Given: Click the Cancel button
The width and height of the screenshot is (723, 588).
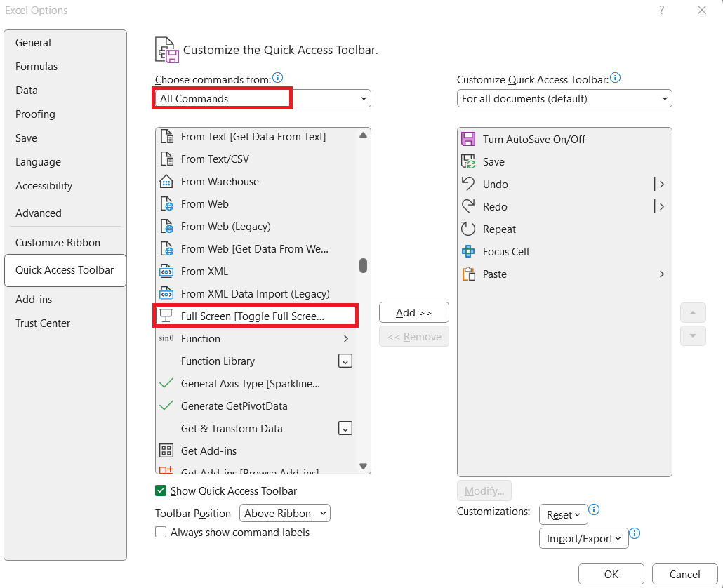Looking at the screenshot, I should 684,574.
